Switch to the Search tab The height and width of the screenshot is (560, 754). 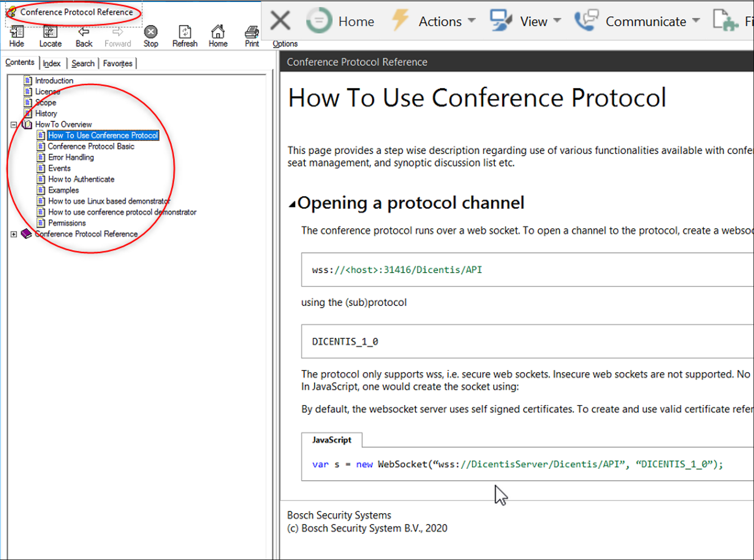pyautogui.click(x=83, y=63)
